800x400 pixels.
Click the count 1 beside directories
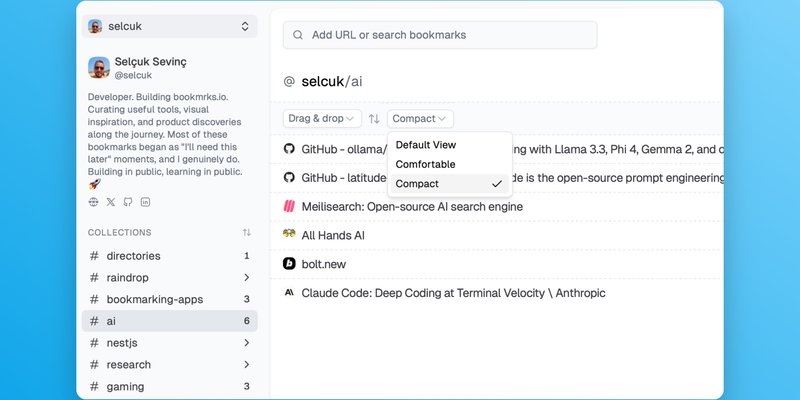pos(246,256)
